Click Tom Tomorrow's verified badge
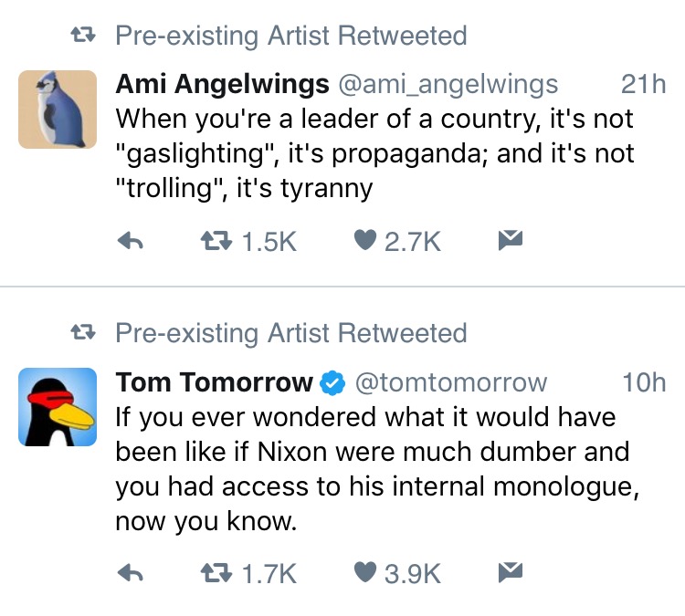Image resolution: width=685 pixels, height=616 pixels. pyautogui.click(x=332, y=383)
